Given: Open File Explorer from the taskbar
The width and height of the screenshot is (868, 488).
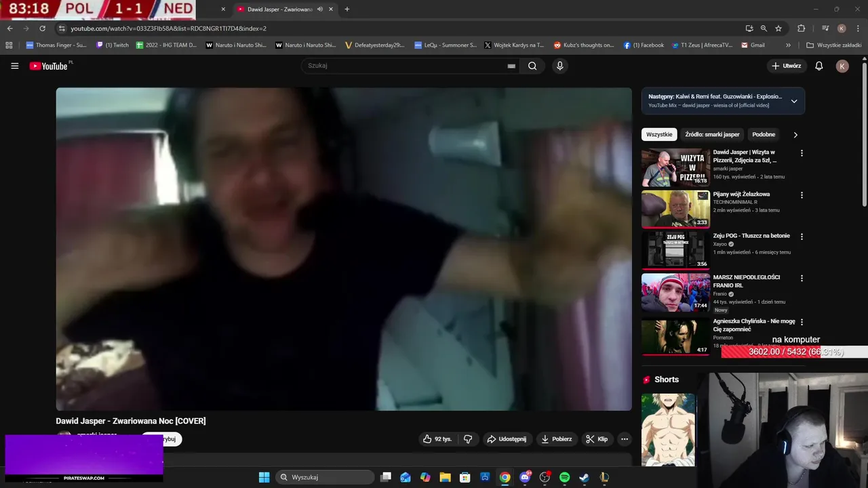Looking at the screenshot, I should (x=445, y=477).
